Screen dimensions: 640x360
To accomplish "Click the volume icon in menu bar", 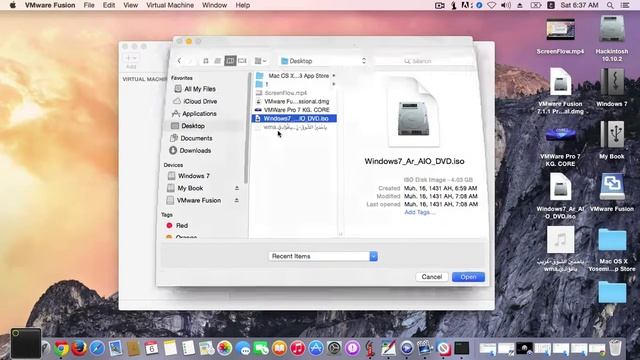I will click(x=506, y=5).
